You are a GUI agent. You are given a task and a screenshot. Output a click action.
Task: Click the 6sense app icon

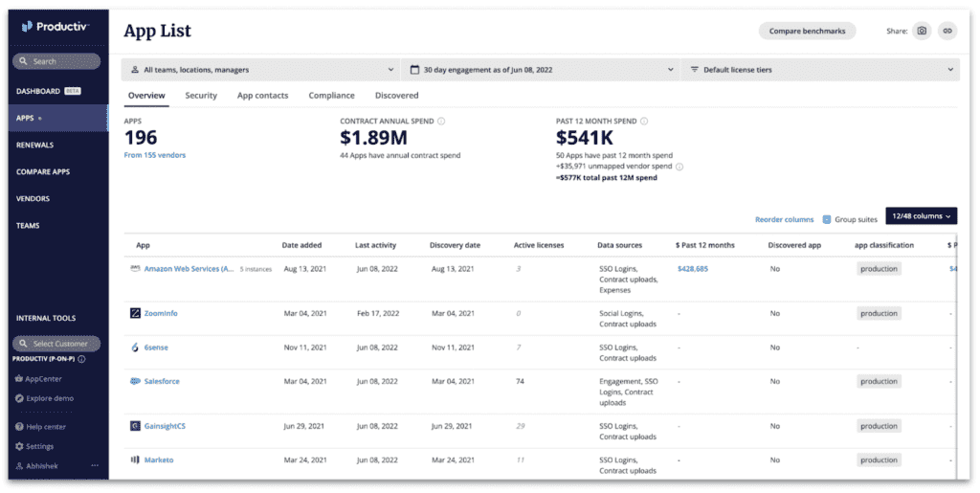(135, 347)
